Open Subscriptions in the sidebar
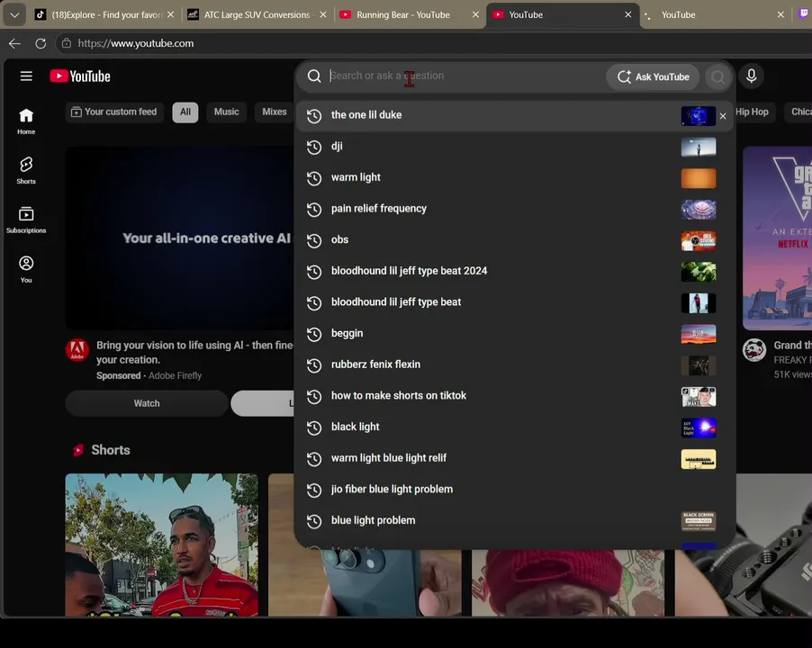 26,220
